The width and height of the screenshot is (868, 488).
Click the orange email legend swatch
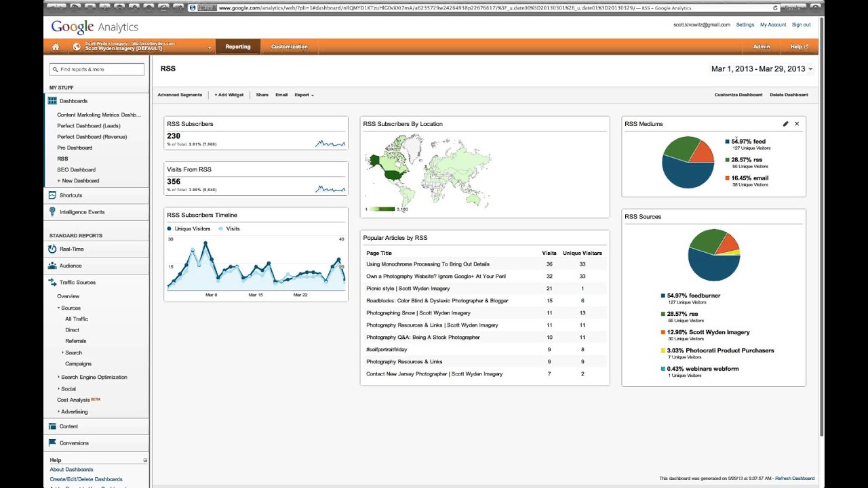(728, 178)
